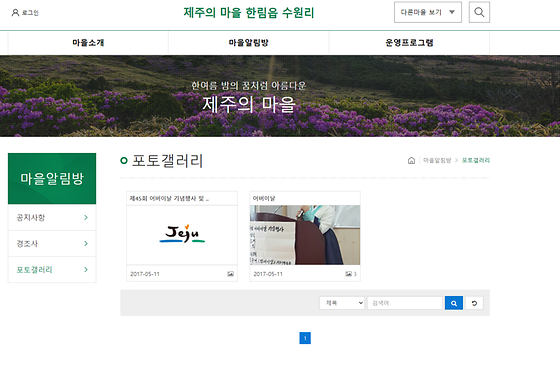Click image count icon on first gallery card
The image size is (560, 382).
click(230, 274)
